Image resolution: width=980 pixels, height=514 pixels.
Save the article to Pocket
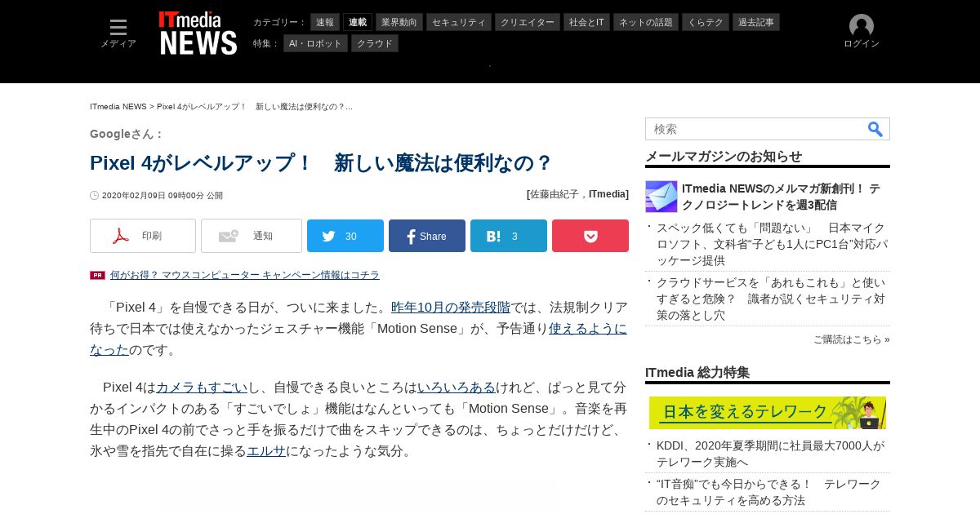(x=590, y=236)
